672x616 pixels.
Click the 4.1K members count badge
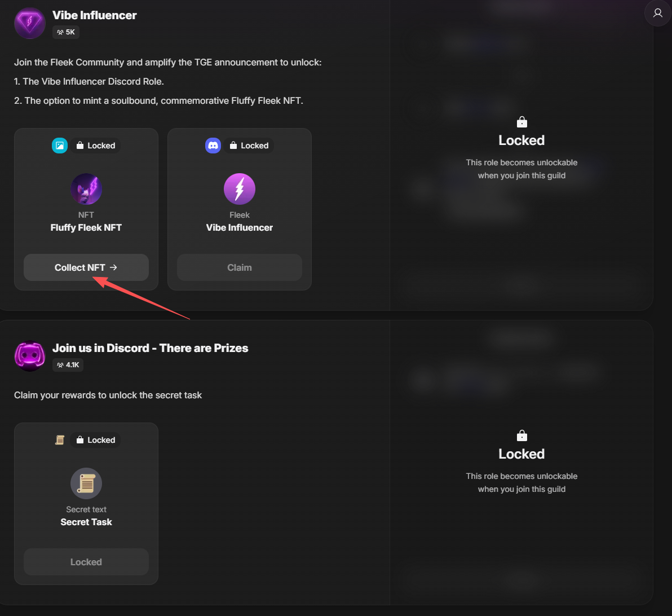coord(68,365)
